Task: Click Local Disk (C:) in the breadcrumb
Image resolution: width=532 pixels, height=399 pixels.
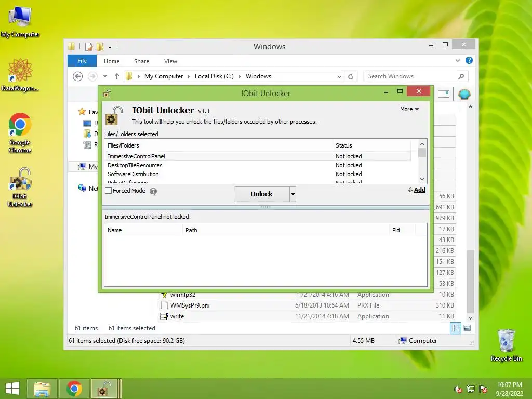Action: click(x=214, y=76)
